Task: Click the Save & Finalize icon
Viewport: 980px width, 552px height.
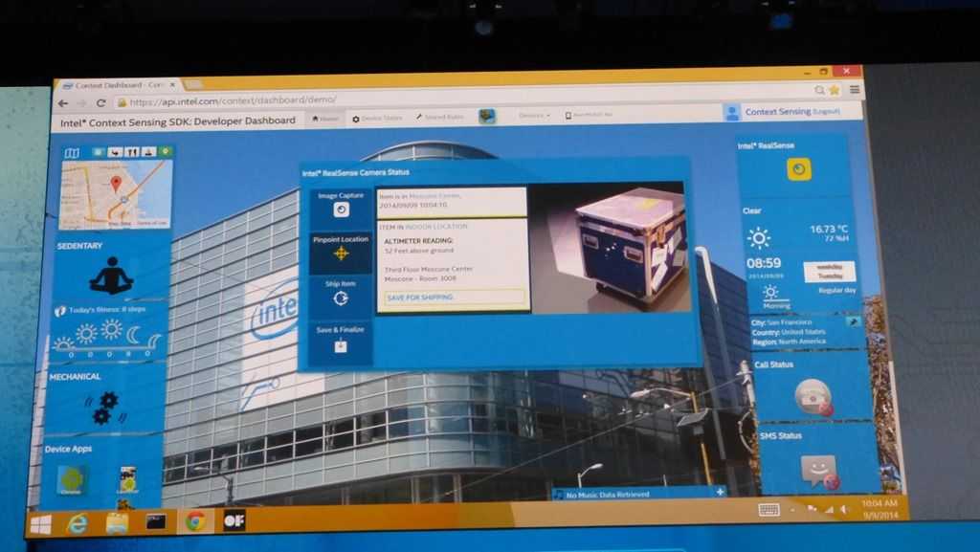Action: point(341,346)
